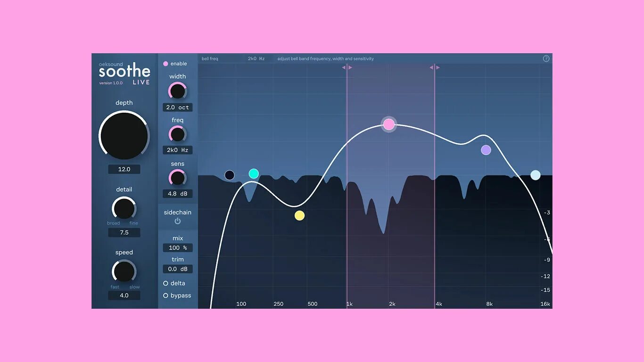Click the depth value field 12.0
This screenshot has width=644, height=362.
124,169
